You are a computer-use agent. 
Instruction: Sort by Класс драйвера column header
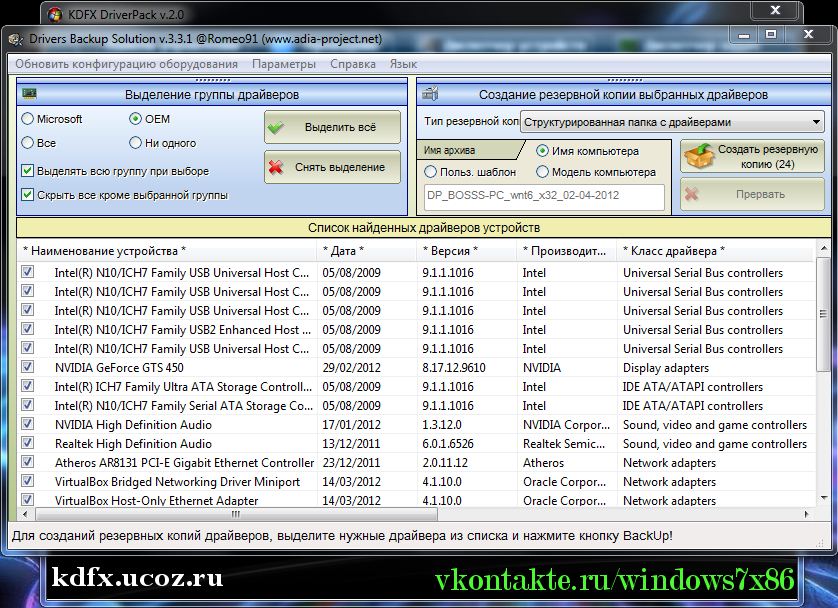point(715,251)
